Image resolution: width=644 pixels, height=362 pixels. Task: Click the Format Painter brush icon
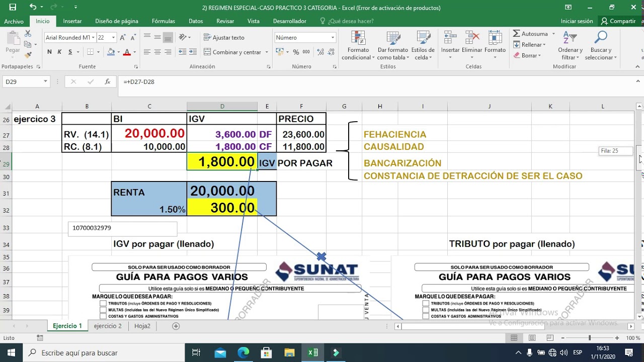pos(28,54)
